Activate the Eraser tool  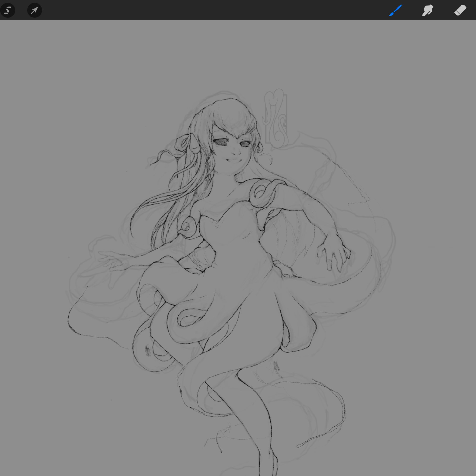[460, 10]
